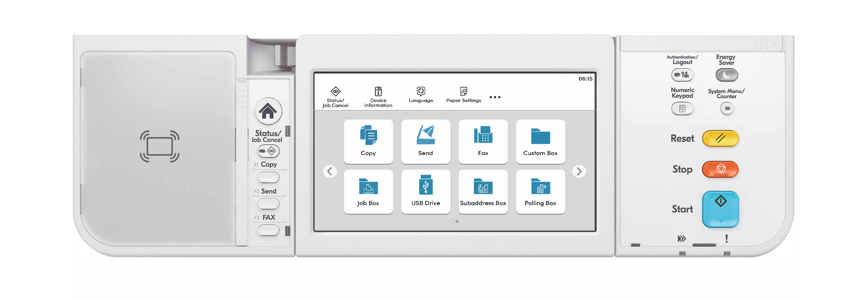This screenshot has width=868, height=300.
Task: Expand more options with the ellipsis
Action: pyautogui.click(x=495, y=97)
